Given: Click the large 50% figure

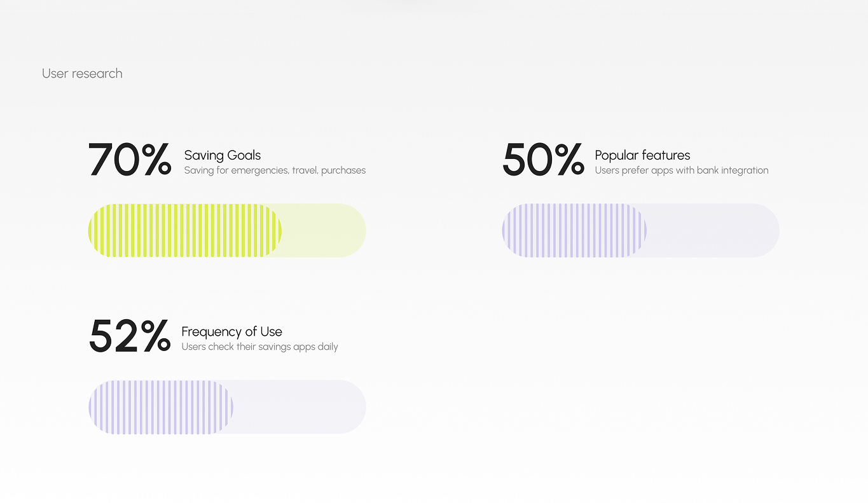Looking at the screenshot, I should [x=543, y=160].
